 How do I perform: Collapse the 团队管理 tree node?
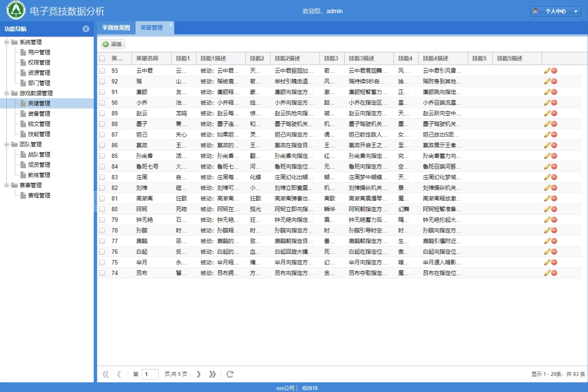tap(7, 145)
